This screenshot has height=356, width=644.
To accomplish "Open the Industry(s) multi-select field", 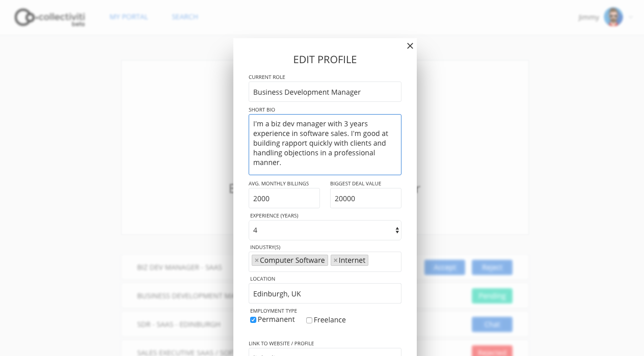I will coord(325,262).
